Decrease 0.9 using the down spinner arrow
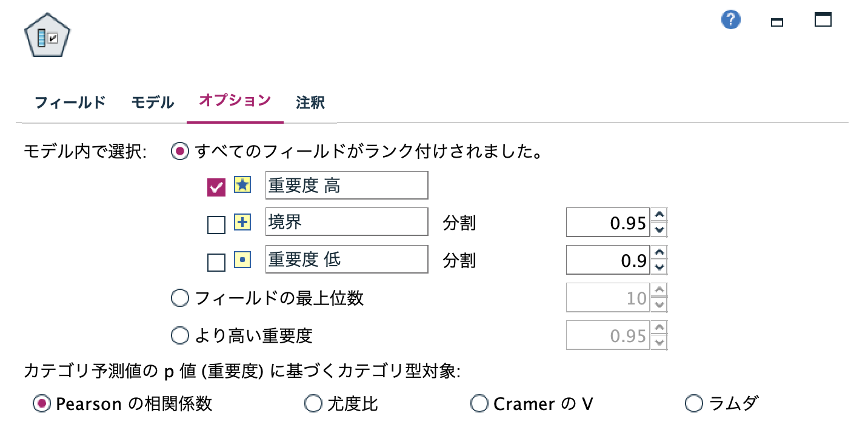This screenshot has height=427, width=868. [659, 266]
